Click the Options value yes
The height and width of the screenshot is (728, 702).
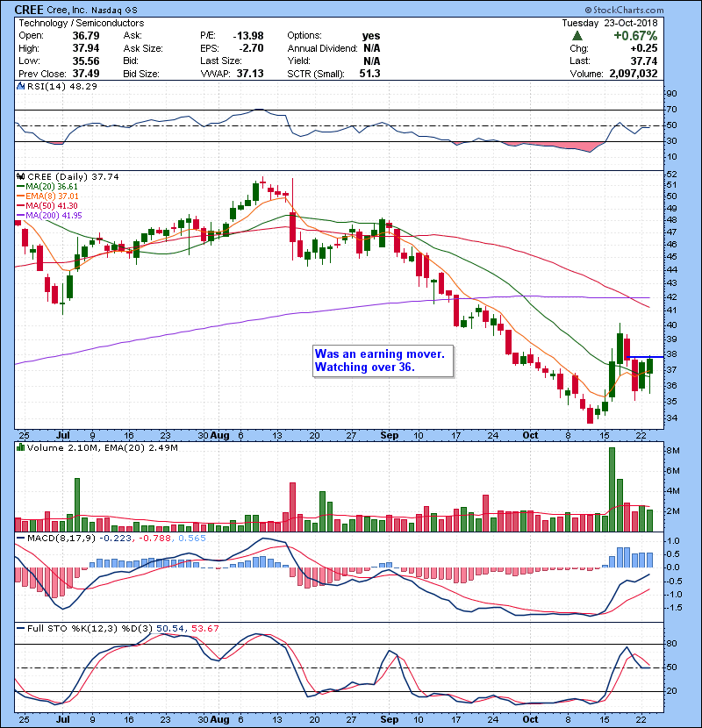coord(371,36)
